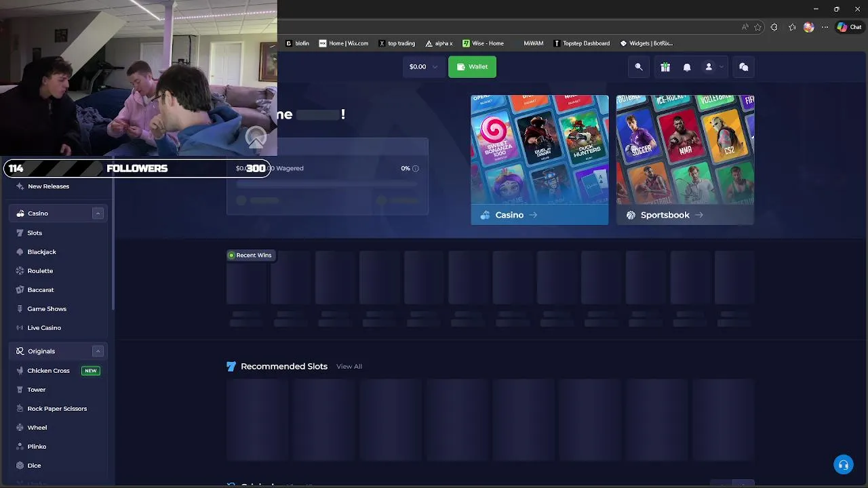The height and width of the screenshot is (488, 868).
Task: Click the Tower rook icon
Action: click(x=20, y=390)
